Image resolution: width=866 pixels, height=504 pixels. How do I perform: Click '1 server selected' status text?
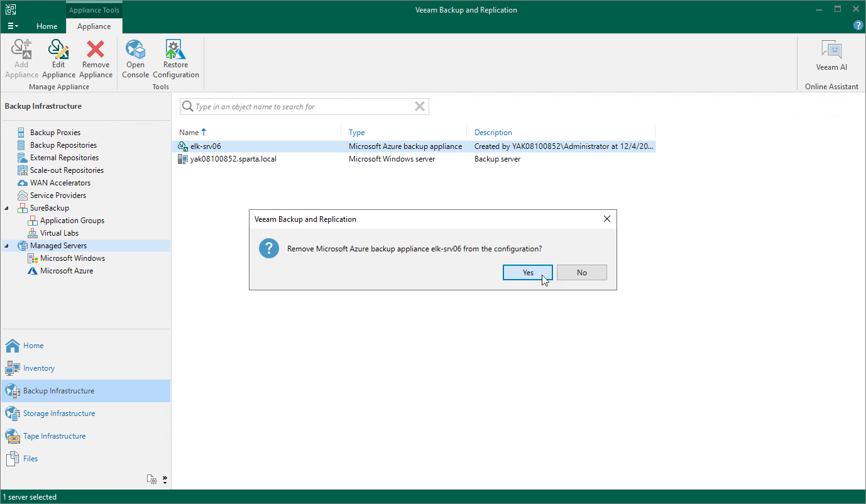(x=30, y=497)
